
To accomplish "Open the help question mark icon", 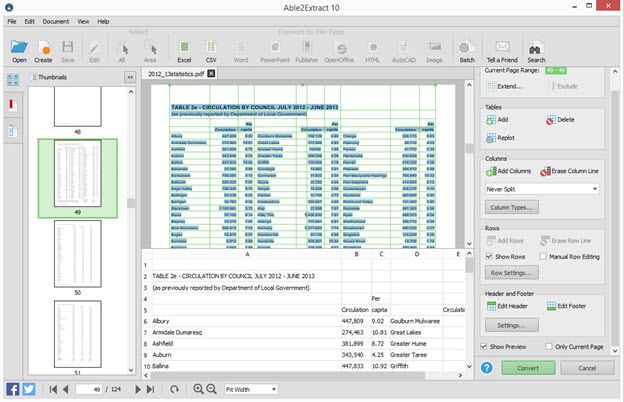I will (487, 368).
